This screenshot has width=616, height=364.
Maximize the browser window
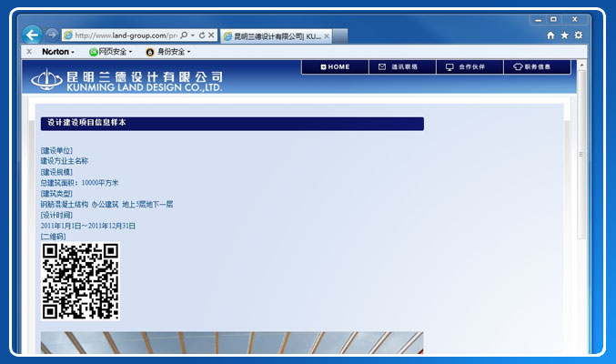click(553, 19)
